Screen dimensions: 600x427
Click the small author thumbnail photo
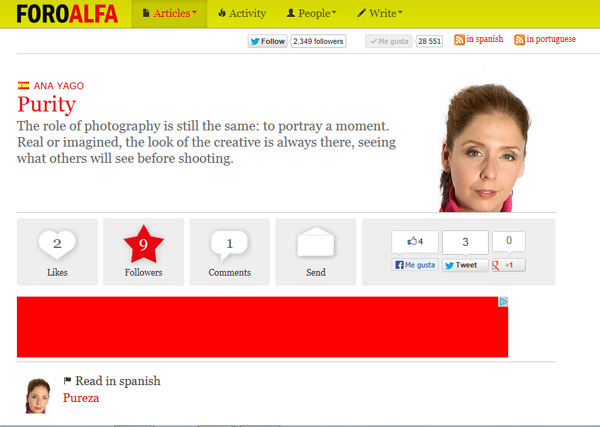[x=38, y=396]
